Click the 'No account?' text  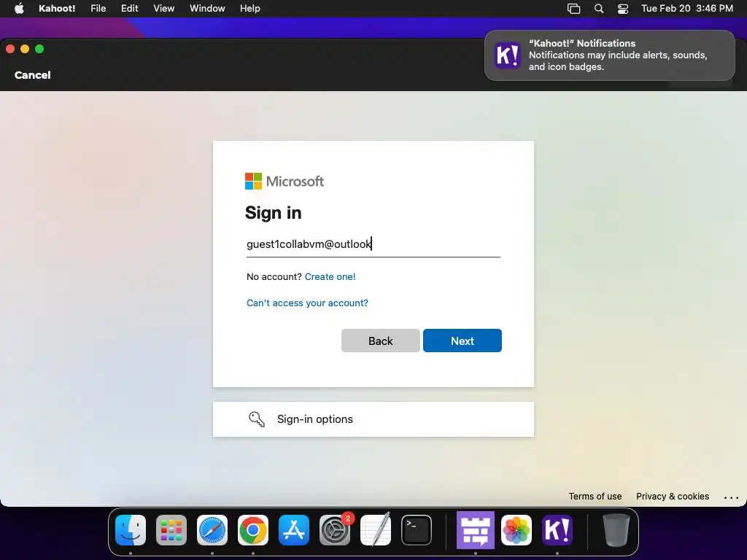[274, 276]
